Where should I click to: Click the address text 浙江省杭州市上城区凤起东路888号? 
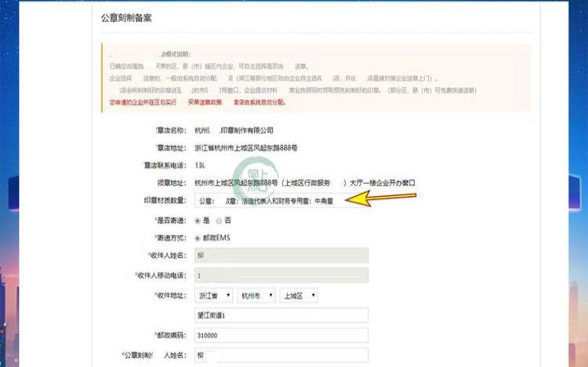[246, 148]
